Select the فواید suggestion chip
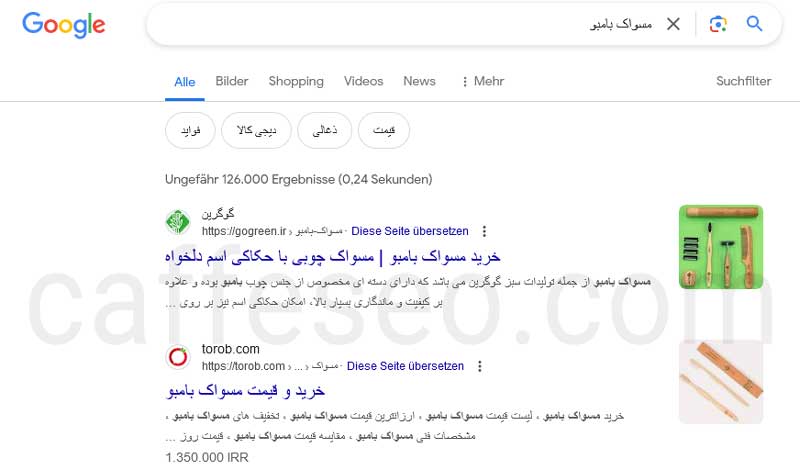The height and width of the screenshot is (470, 800). click(190, 131)
